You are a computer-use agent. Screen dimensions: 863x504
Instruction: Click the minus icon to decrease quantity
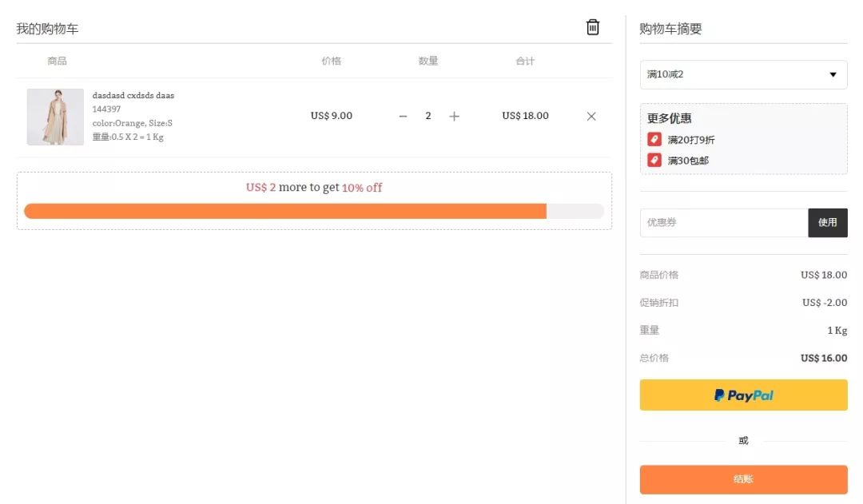point(403,116)
